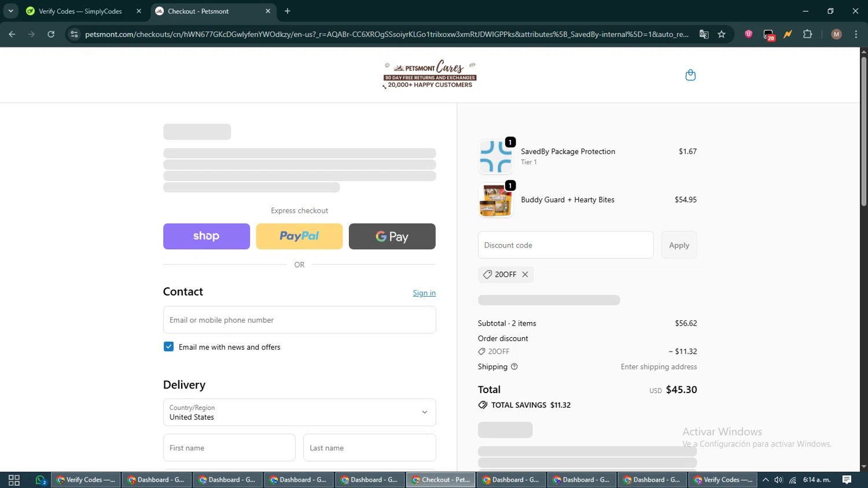Remove the 20OFF discount code tag
Screen dimensions: 868x488
525,275
